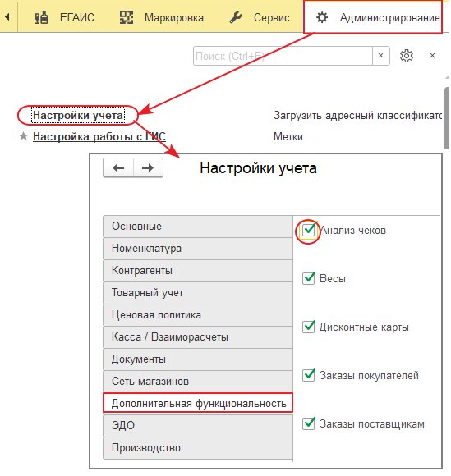Toggle favorite star near Настройка работы с ГИС
The image size is (451, 476).
pos(23,136)
